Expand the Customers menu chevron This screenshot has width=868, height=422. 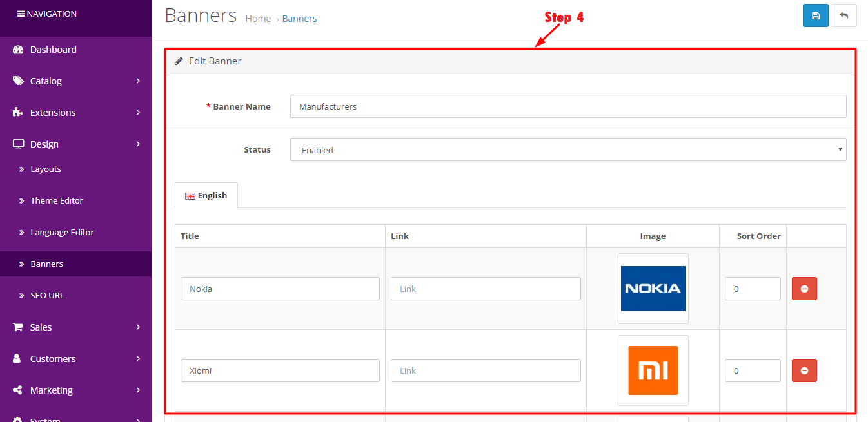pyautogui.click(x=138, y=359)
